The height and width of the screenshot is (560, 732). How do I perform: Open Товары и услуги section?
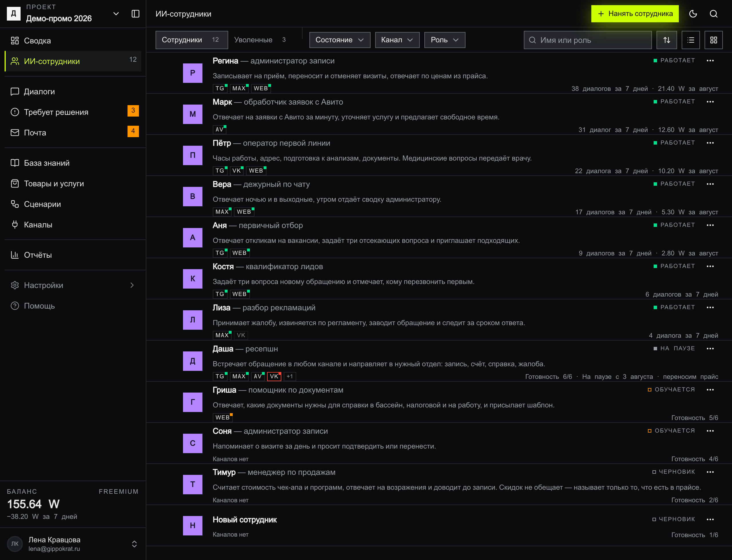[73, 184]
